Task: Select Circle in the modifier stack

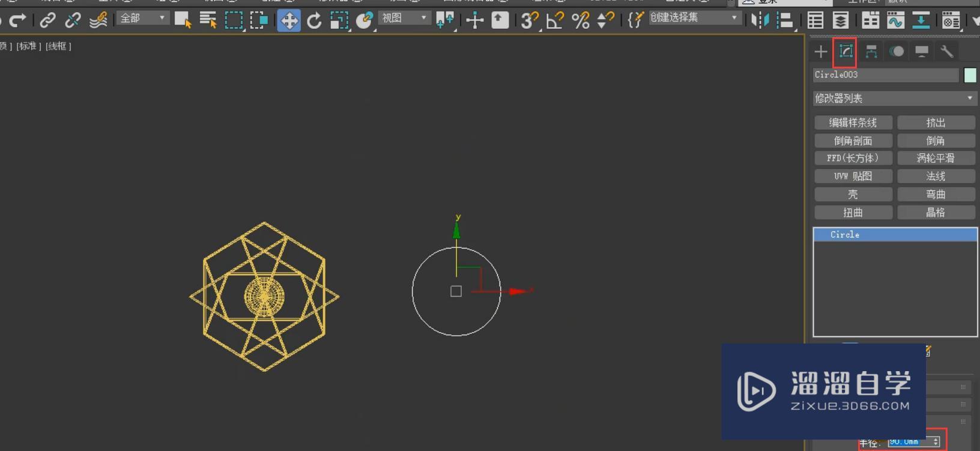Action: coord(895,235)
